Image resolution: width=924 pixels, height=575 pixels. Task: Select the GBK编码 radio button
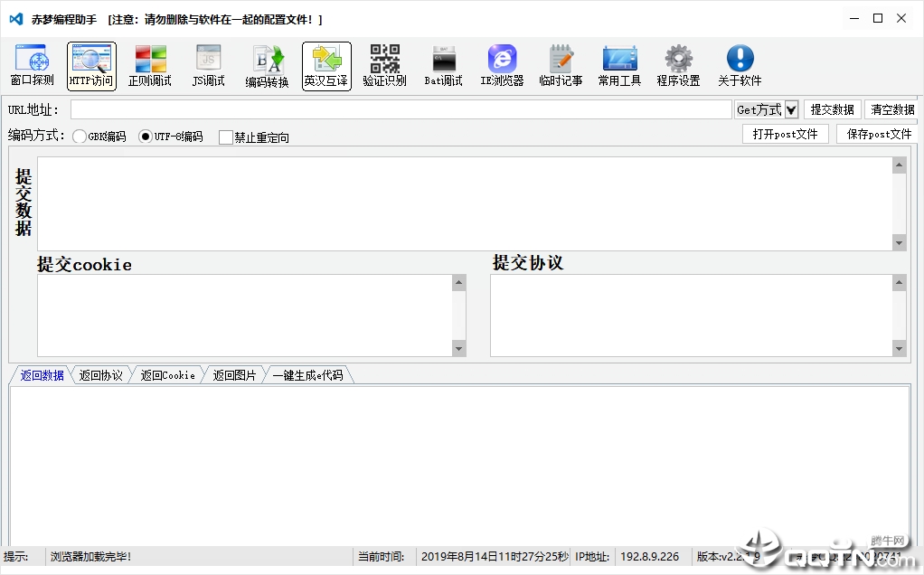[x=80, y=137]
